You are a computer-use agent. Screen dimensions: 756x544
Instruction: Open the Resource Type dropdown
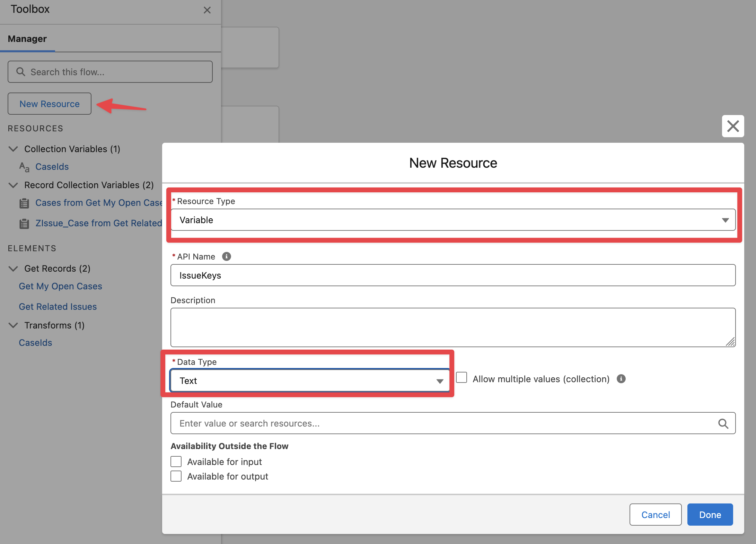453,220
